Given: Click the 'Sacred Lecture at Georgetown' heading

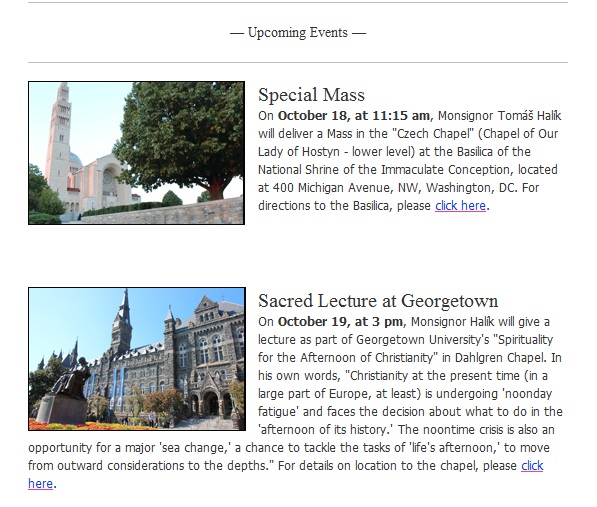Looking at the screenshot, I should [378, 301].
